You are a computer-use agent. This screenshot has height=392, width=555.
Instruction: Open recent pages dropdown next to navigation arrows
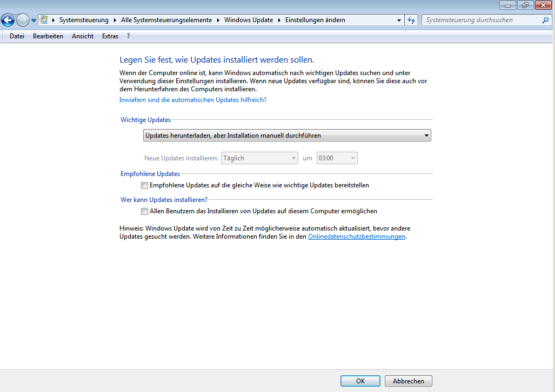[x=34, y=21]
